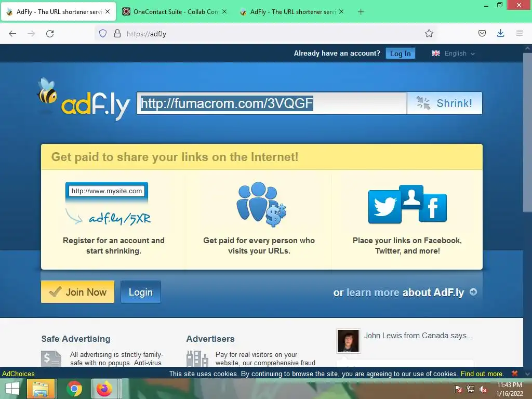Image resolution: width=532 pixels, height=399 pixels.
Task: Click the Find out more cookie link
Action: point(482,374)
